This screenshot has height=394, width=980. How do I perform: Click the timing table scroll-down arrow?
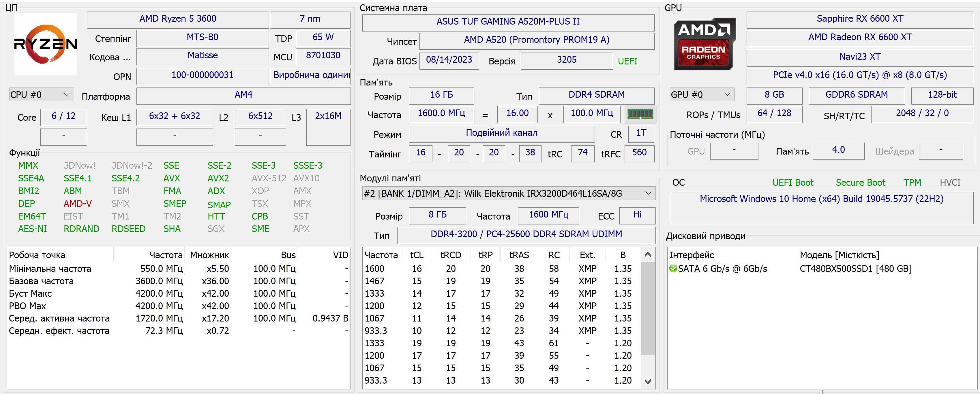pyautogui.click(x=648, y=381)
